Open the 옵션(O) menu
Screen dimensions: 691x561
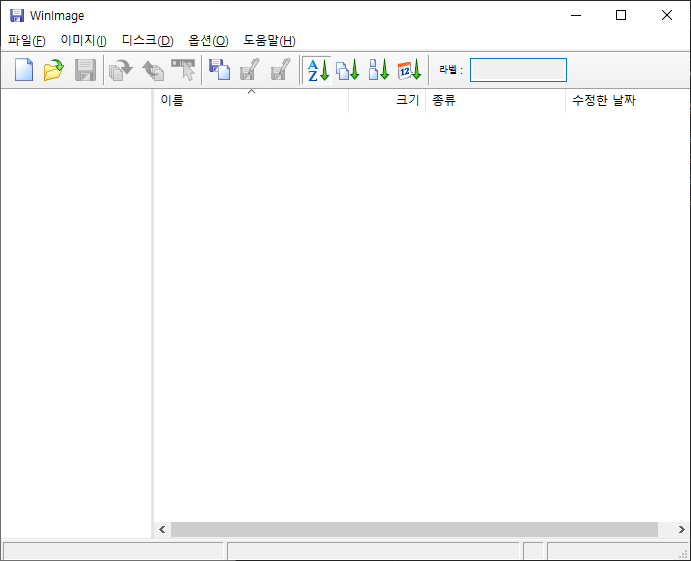[x=208, y=41]
